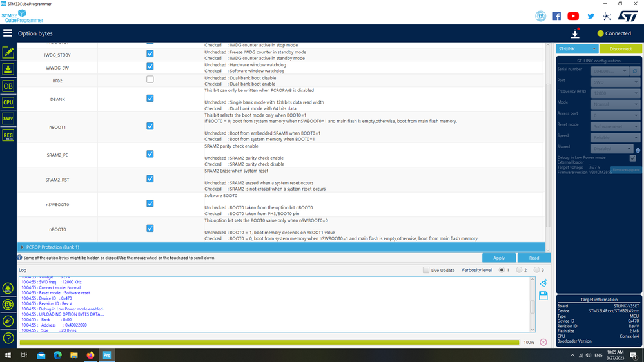Clear the log with the brush icon

[x=543, y=283]
